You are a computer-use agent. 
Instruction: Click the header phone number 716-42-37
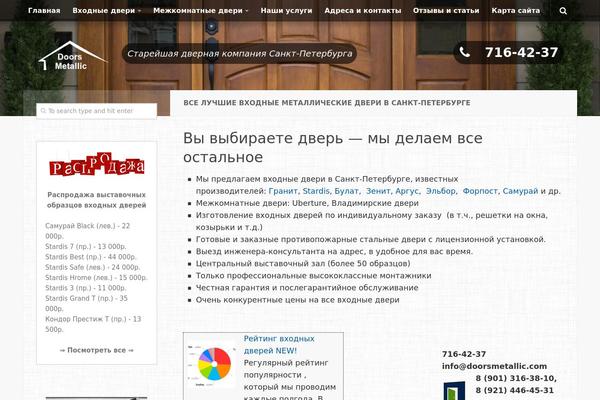coord(522,52)
